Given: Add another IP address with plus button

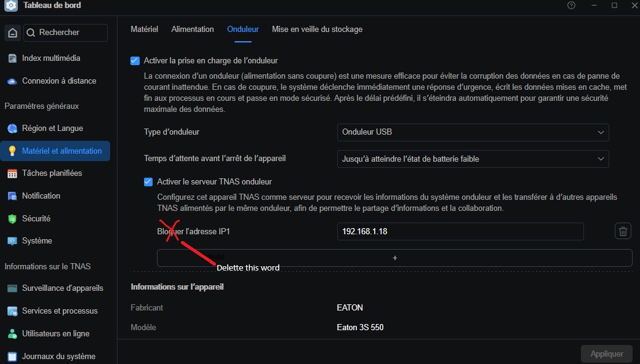Looking at the screenshot, I should [x=394, y=258].
